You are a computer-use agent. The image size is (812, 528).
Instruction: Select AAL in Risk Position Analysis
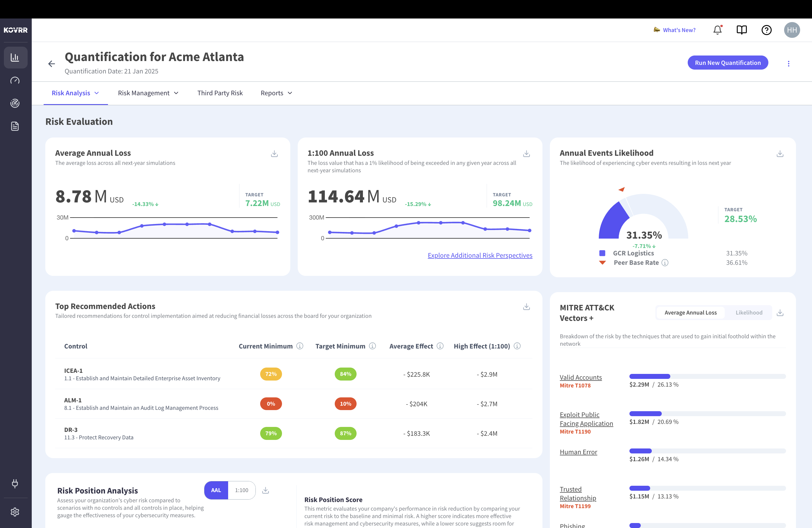click(216, 490)
